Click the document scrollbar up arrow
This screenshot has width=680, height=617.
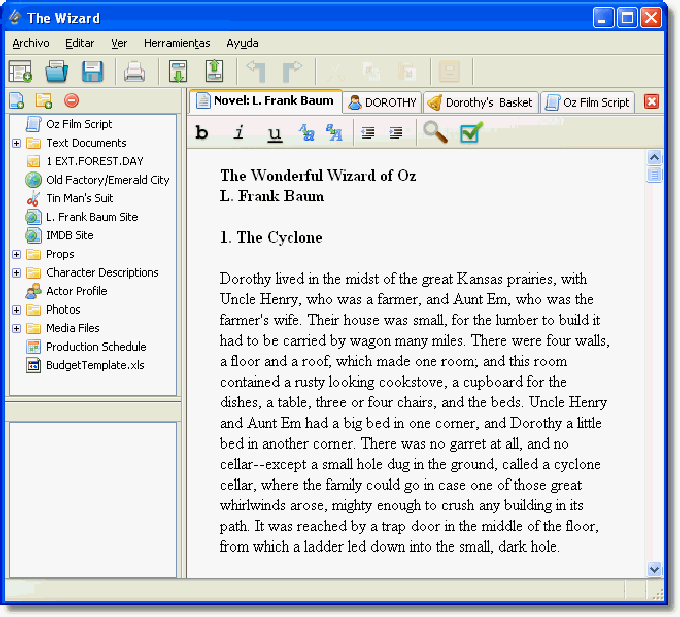654,157
